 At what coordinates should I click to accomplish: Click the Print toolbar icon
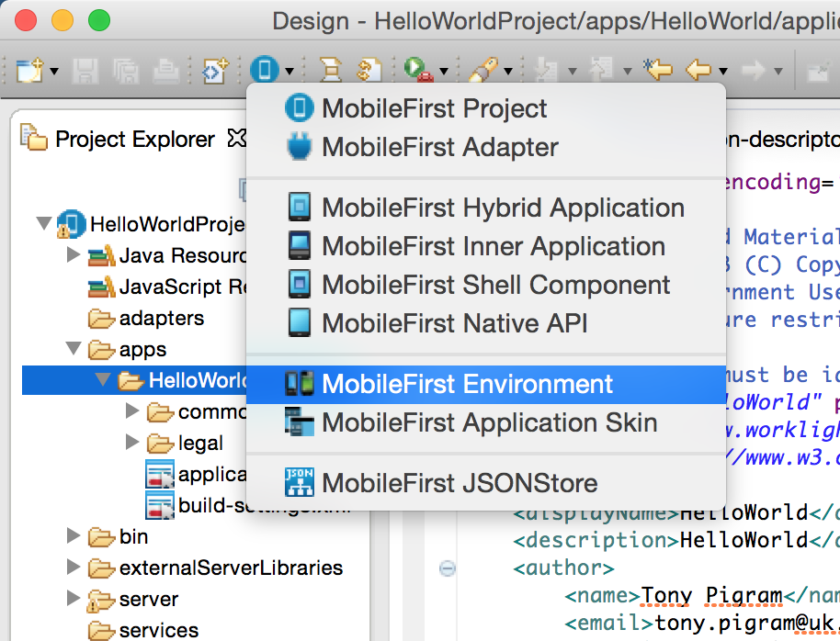click(166, 70)
